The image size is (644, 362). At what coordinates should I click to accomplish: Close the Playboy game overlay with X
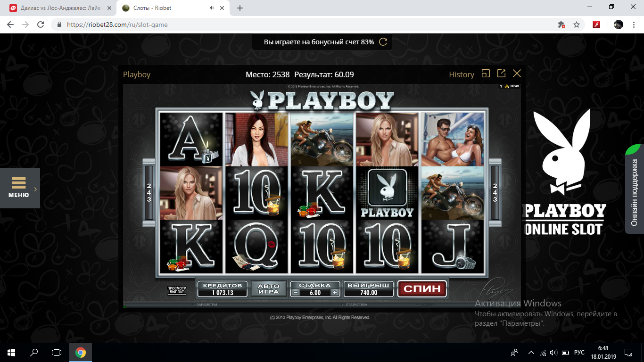tap(517, 74)
